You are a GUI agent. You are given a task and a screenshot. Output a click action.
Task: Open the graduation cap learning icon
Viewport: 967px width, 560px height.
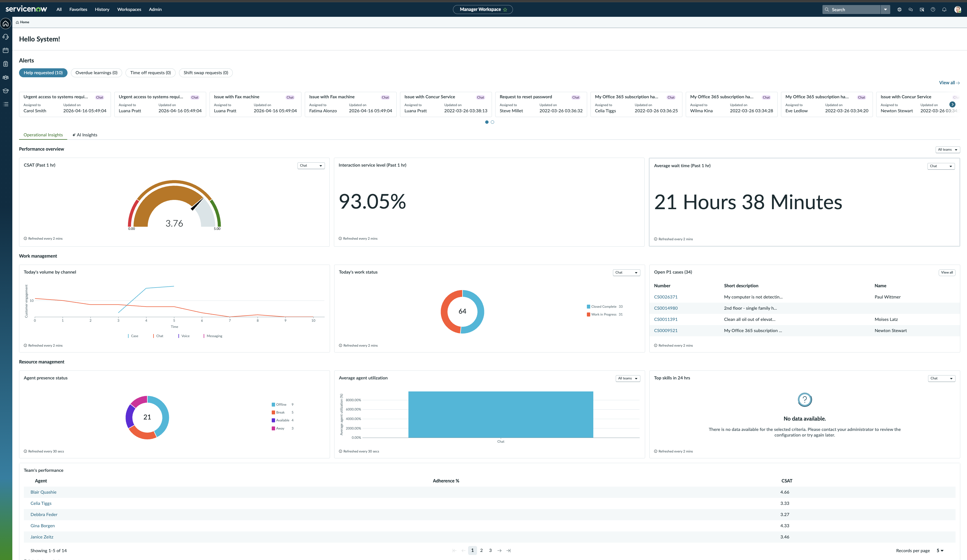click(x=6, y=91)
